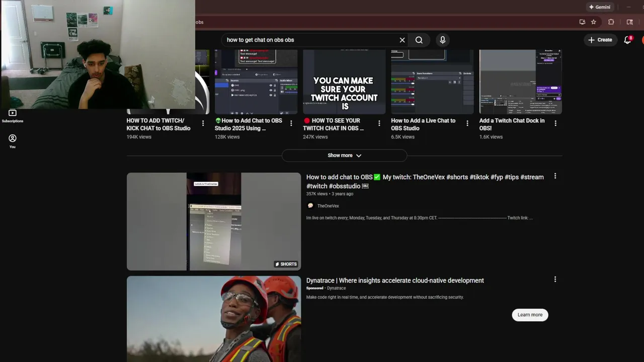Open options for HOW TO SEE YOUR TWITCH CHAT short
The image size is (644, 362).
click(379, 123)
